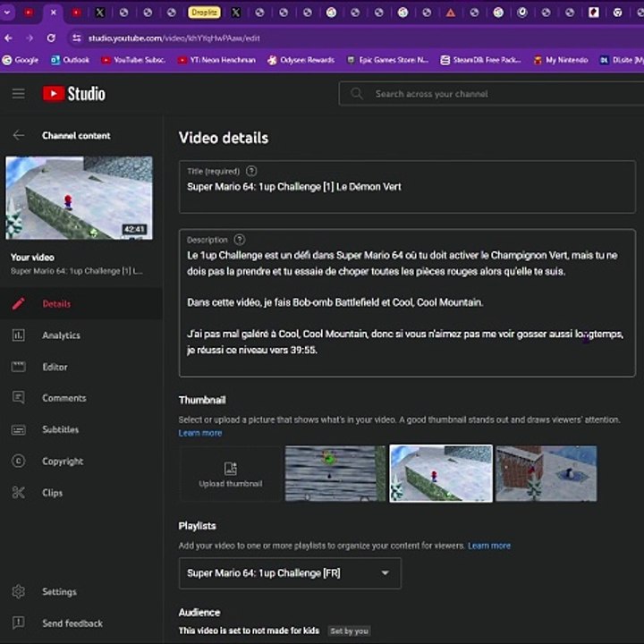Open the browser tab search chevron

7,13
